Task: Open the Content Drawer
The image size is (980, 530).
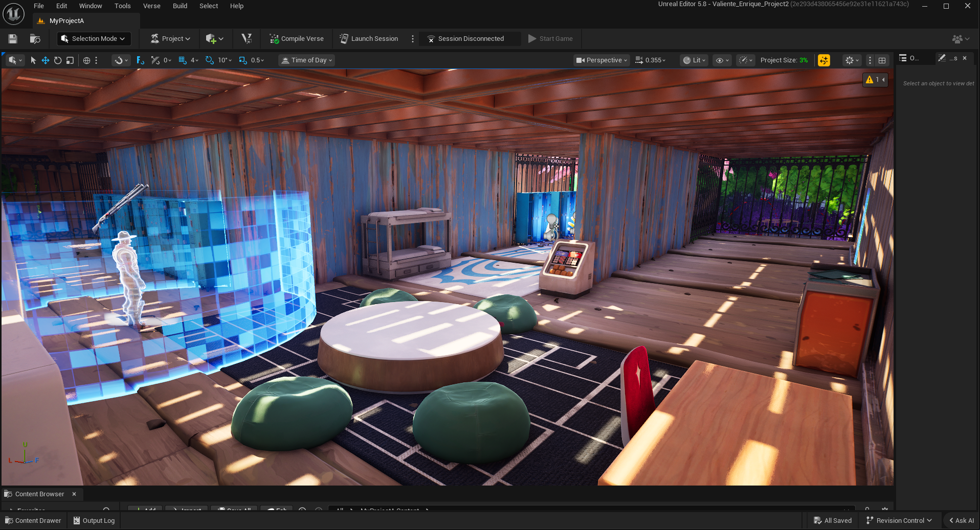Action: tap(33, 521)
